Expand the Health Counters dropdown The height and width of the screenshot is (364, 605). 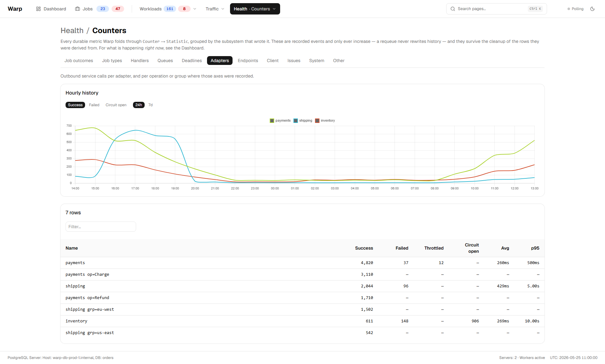click(255, 9)
